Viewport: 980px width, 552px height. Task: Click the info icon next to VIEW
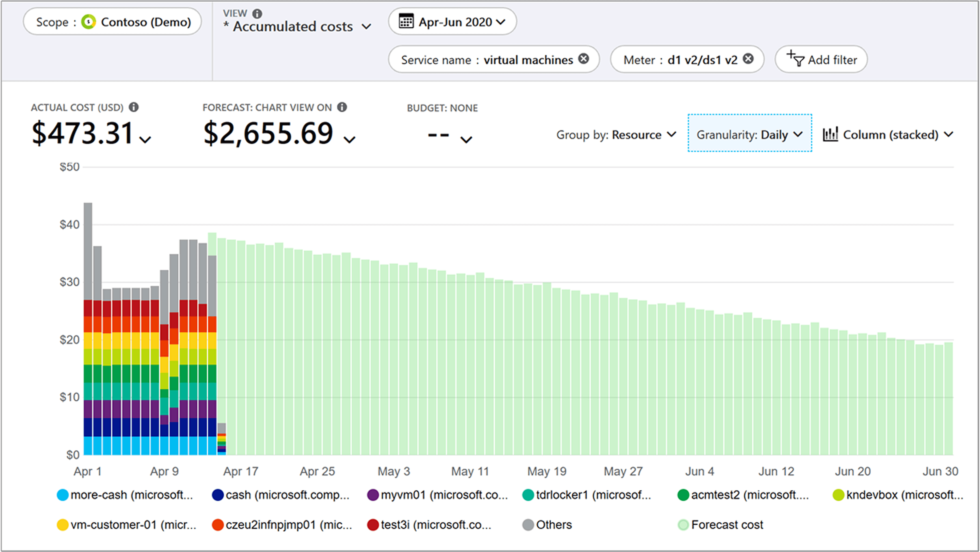(258, 14)
